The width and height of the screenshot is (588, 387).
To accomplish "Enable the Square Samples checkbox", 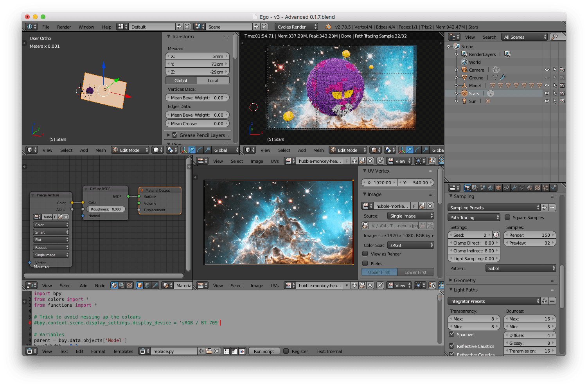I will pyautogui.click(x=507, y=218).
